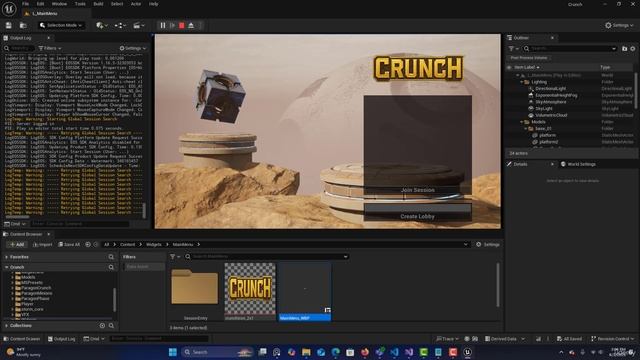Click the Unreal Engine logo icon

(x=9, y=9)
